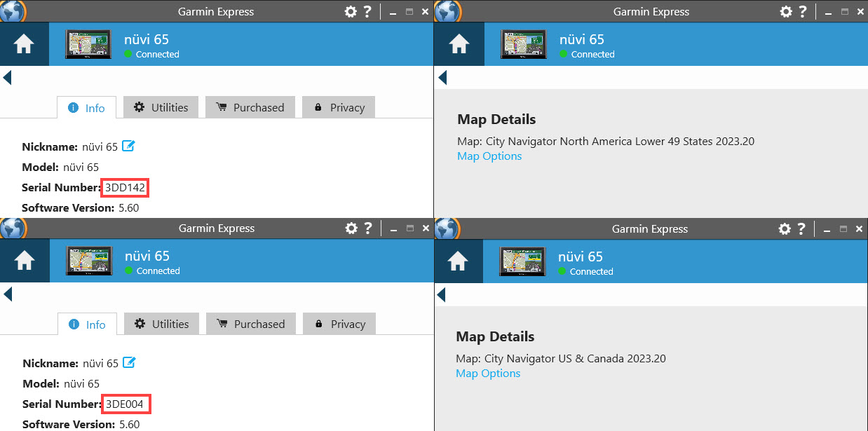Edit nickname pencil icon in serial 3DE004 window
The width and height of the screenshot is (868, 431).
tap(129, 362)
